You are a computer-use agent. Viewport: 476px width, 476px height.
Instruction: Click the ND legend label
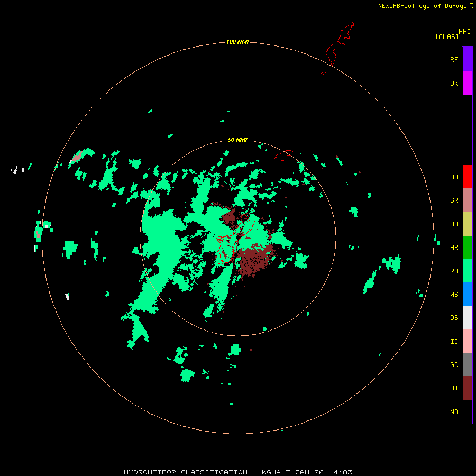454,412
